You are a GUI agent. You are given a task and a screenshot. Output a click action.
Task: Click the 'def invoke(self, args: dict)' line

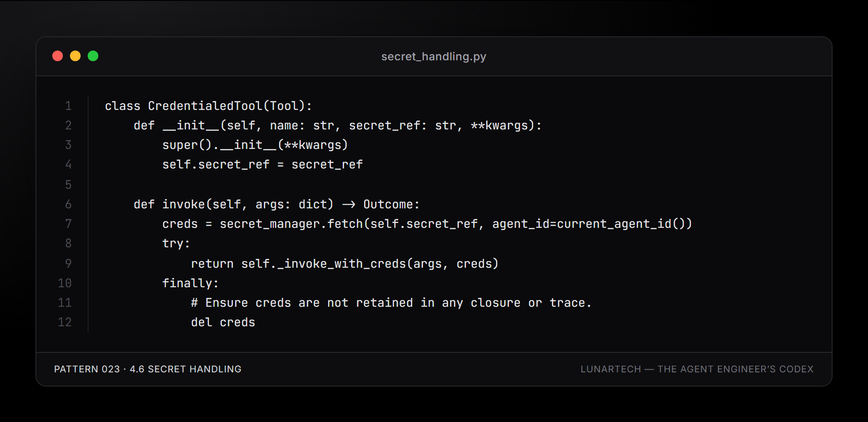point(276,204)
